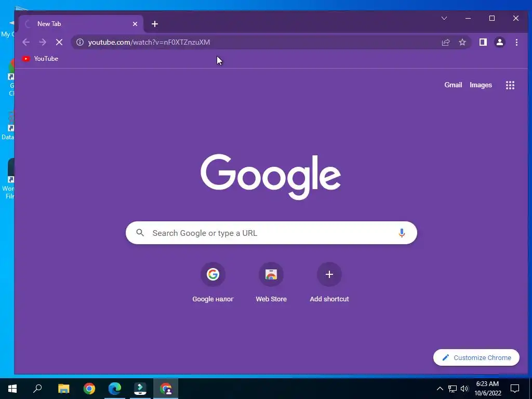Click the magnifier icon in Google search box

tap(140, 233)
